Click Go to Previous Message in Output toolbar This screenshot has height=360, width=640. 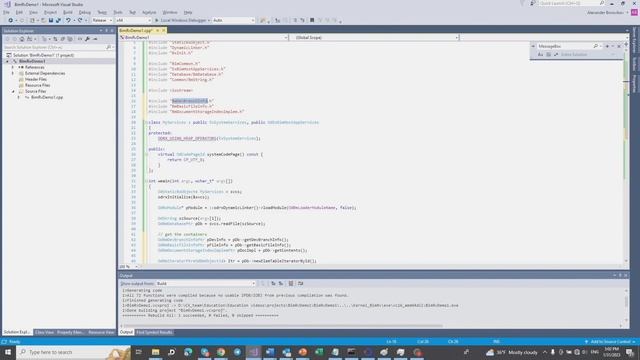pos(273,284)
